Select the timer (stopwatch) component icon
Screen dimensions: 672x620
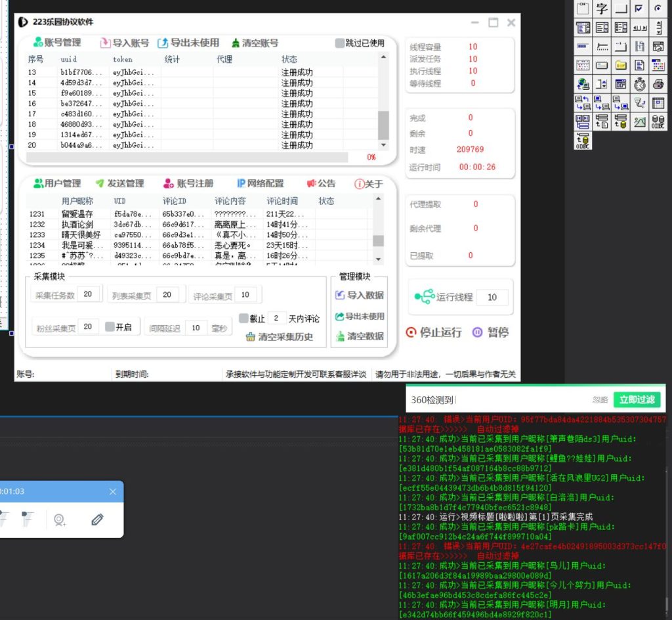639,84
